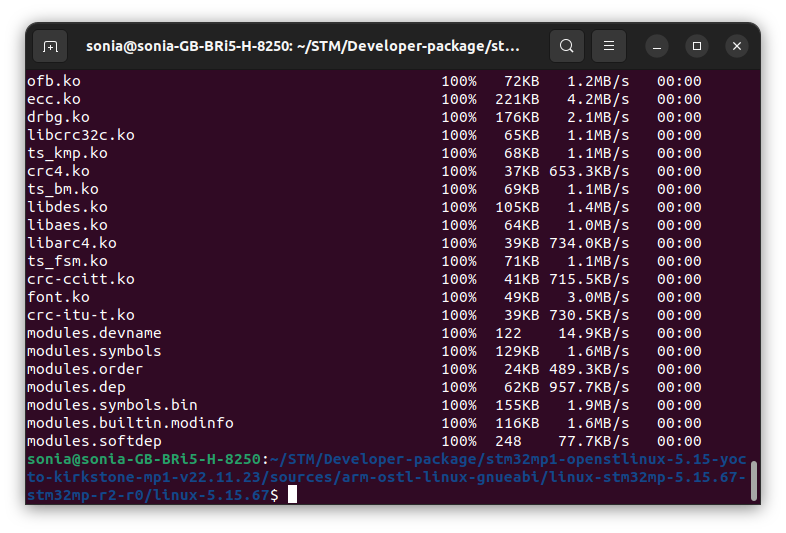The image size is (786, 533).
Task: Click the font.ko file name
Action: (58, 297)
